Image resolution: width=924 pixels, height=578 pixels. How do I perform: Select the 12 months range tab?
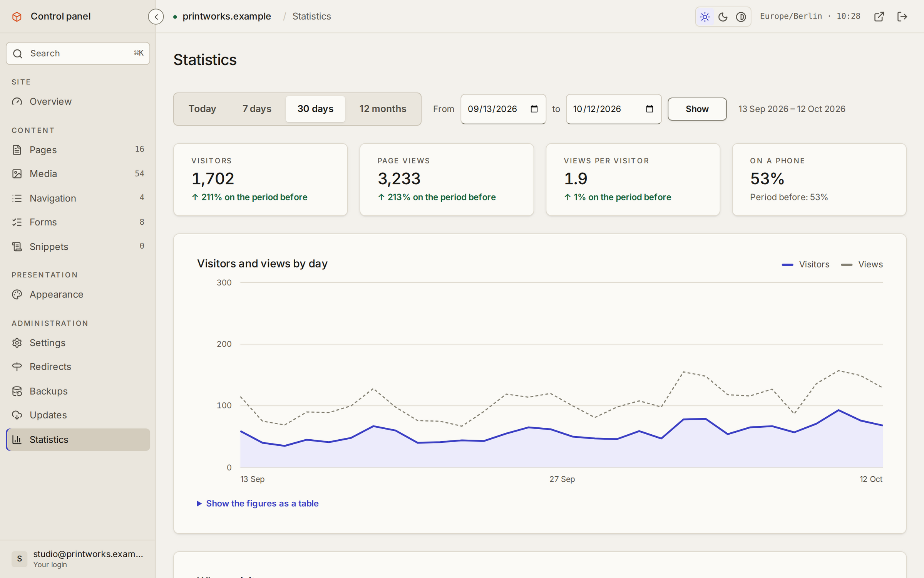click(383, 109)
